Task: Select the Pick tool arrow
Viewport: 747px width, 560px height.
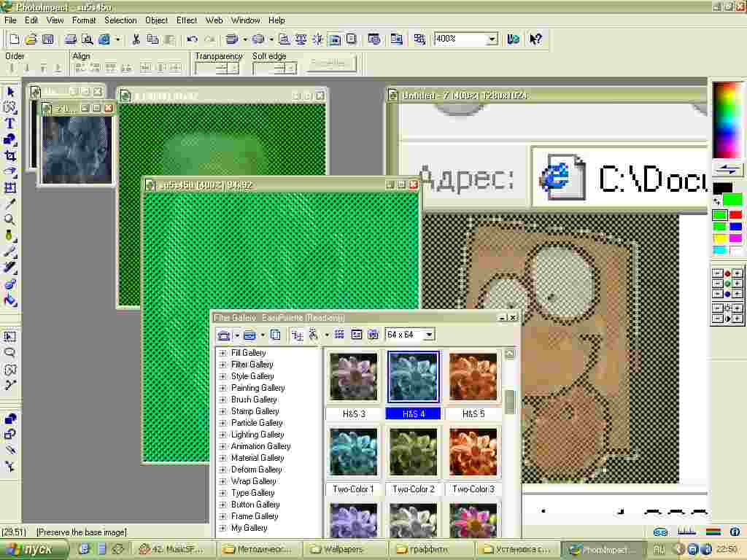Action: (x=10, y=91)
